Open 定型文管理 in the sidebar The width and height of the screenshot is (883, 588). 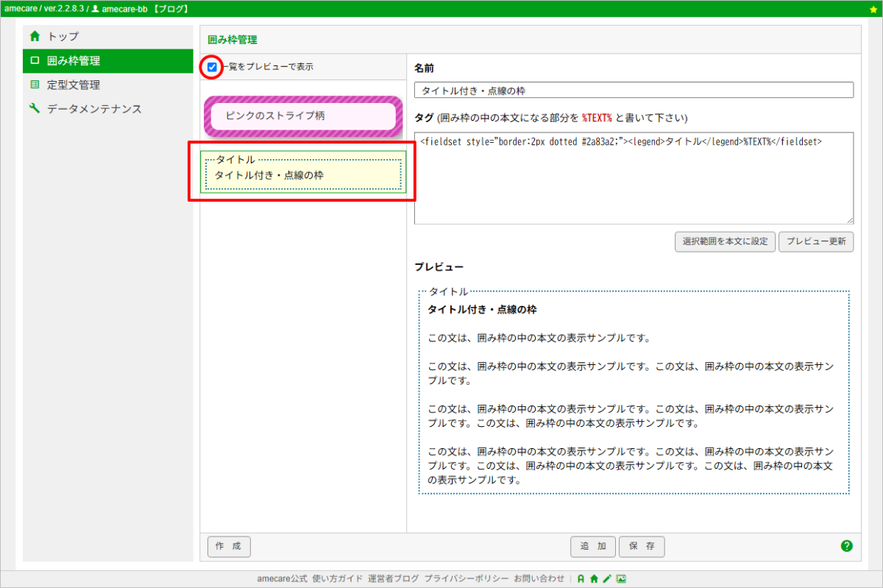click(73, 85)
